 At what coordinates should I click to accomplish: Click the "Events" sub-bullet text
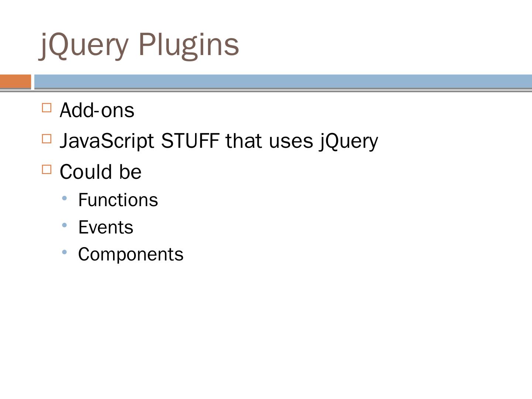[106, 227]
